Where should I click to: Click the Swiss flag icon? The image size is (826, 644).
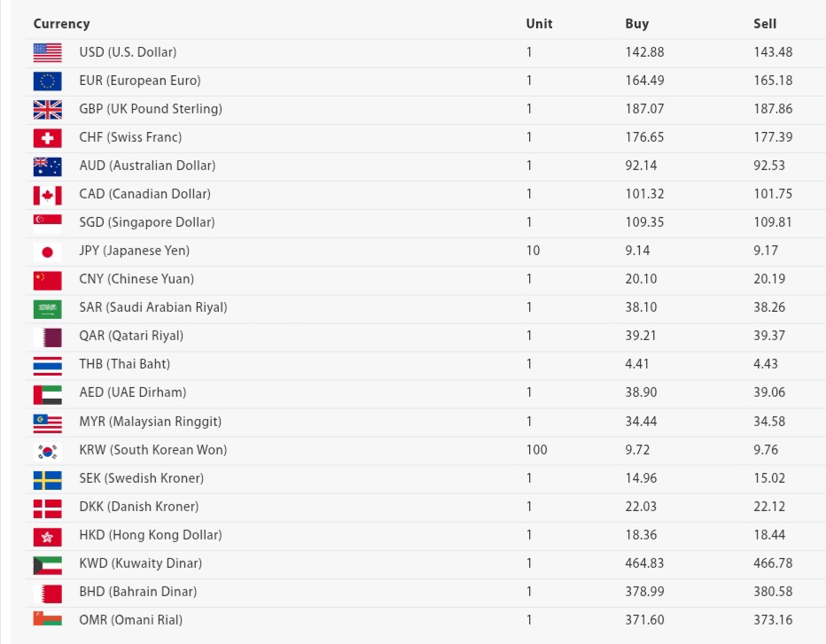click(x=48, y=137)
